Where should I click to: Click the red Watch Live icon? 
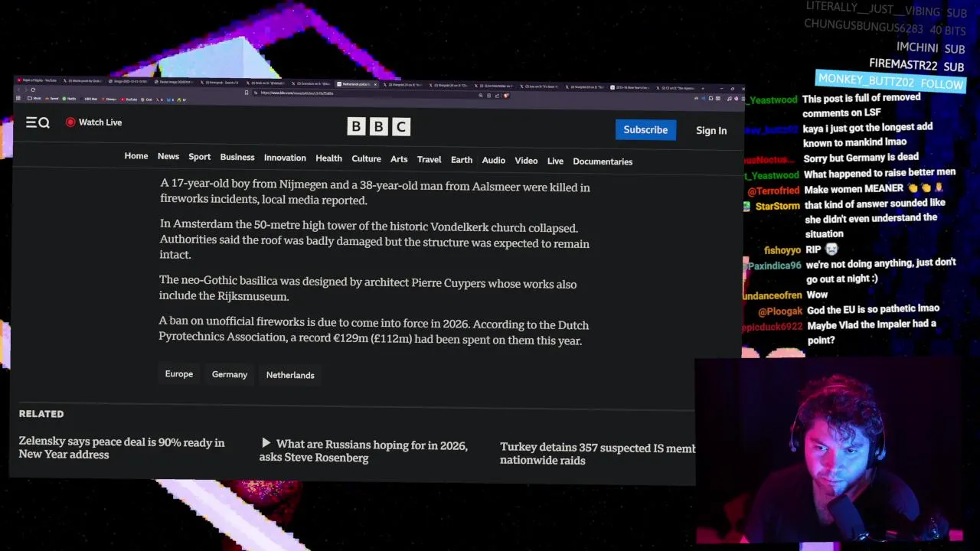point(70,122)
